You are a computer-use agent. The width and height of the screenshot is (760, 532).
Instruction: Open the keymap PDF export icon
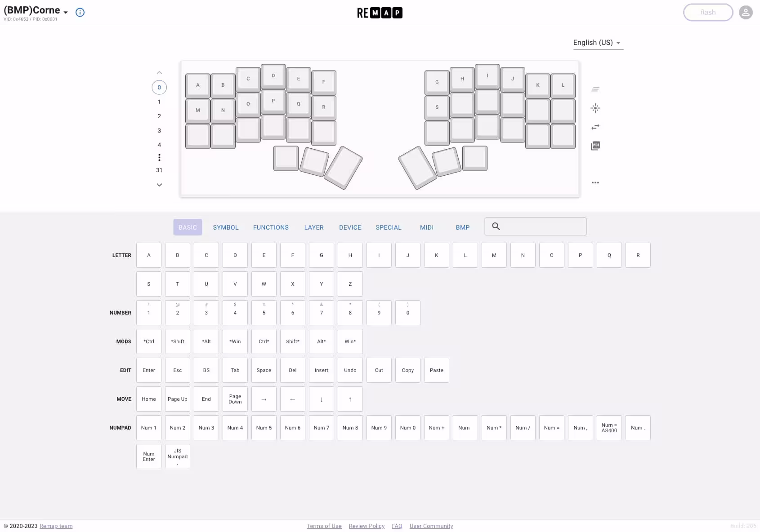(x=595, y=146)
